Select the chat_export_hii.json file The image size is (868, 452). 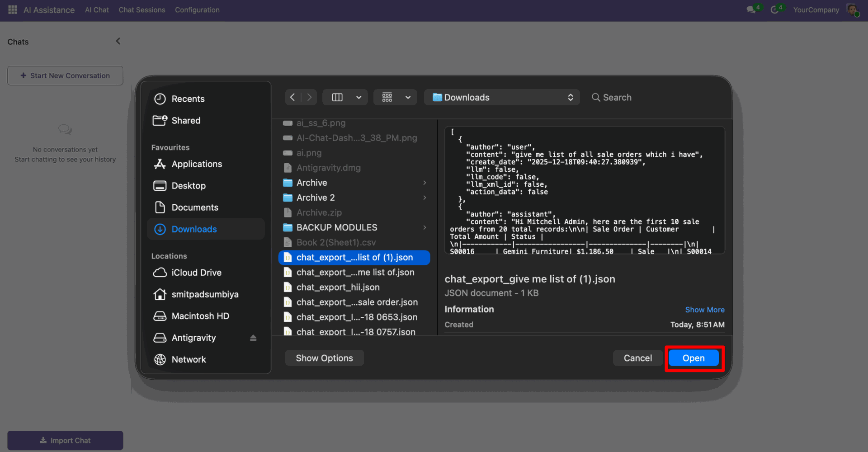338,287
